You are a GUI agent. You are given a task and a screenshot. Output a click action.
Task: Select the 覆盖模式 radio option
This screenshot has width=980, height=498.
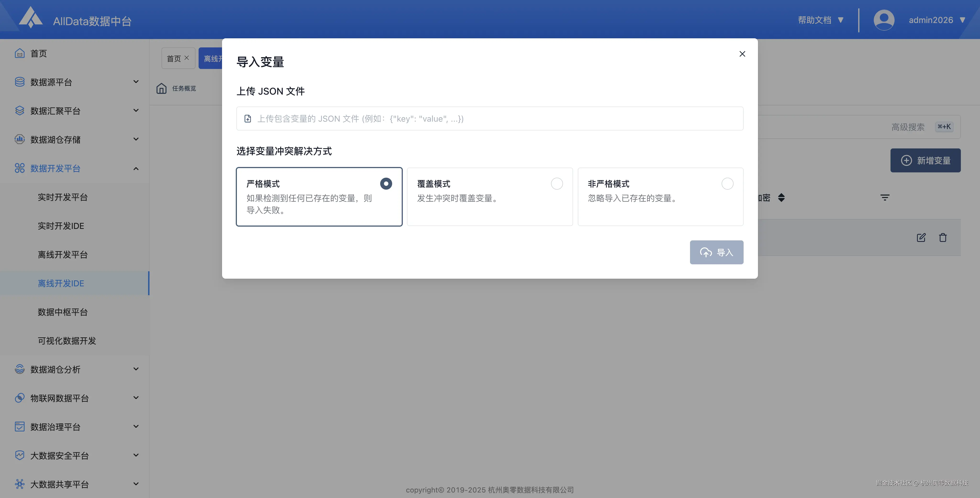(x=557, y=183)
